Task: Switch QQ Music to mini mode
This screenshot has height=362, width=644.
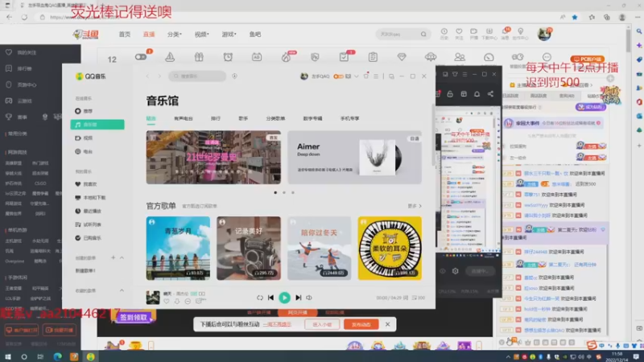Action: click(391, 76)
